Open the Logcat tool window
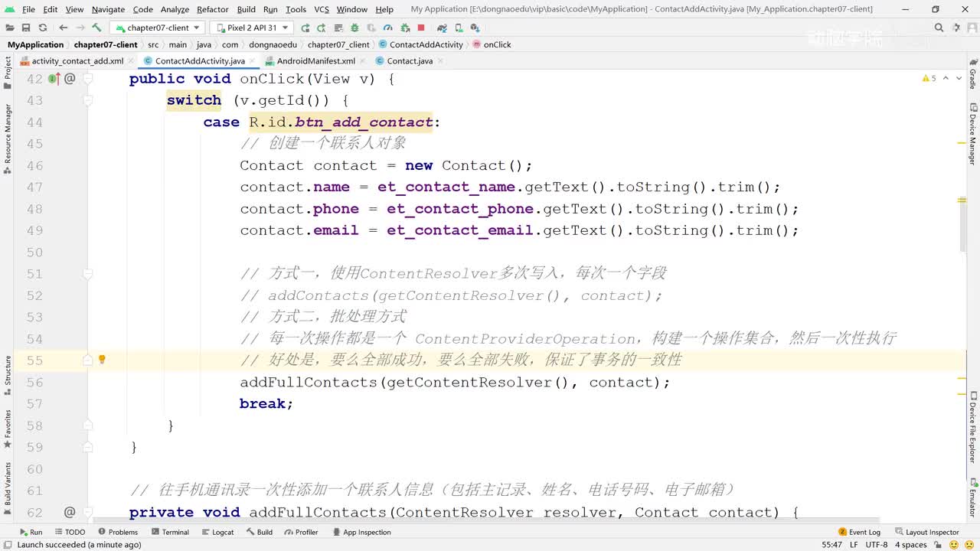 point(217,532)
